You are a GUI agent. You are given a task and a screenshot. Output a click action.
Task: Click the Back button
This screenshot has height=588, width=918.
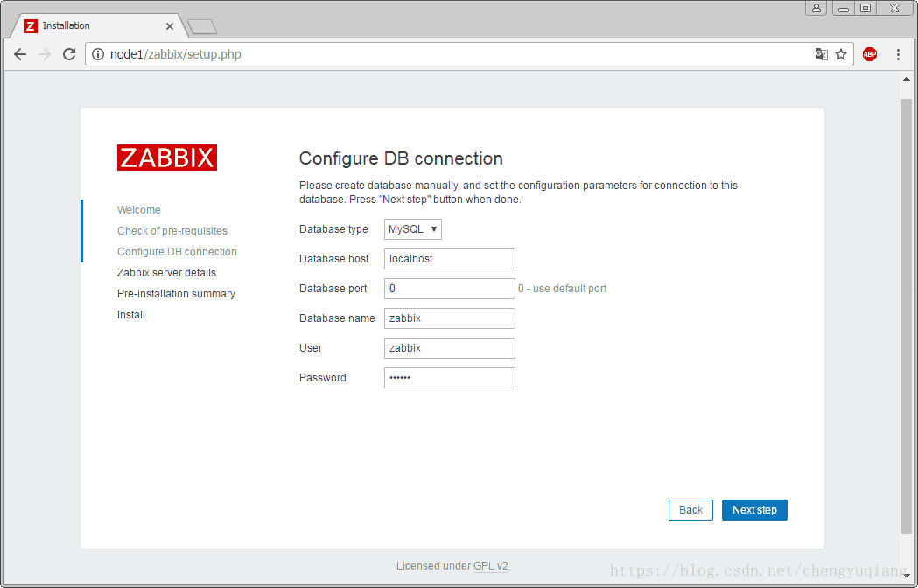[690, 510]
